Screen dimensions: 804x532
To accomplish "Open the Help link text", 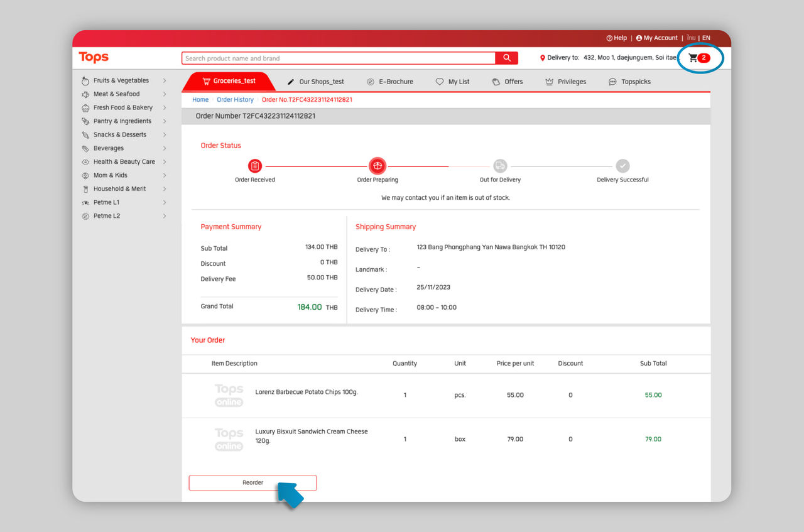I will [620, 38].
